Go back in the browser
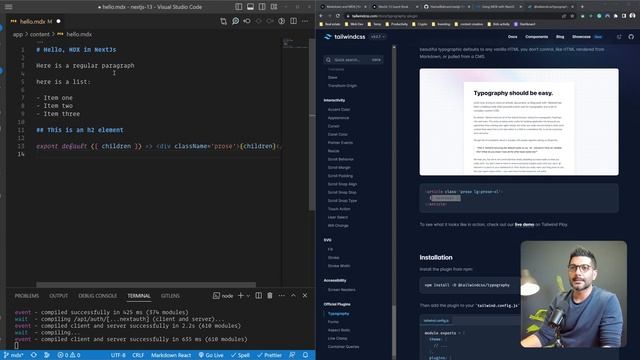This screenshot has height=360, width=640. pyautogui.click(x=321, y=16)
